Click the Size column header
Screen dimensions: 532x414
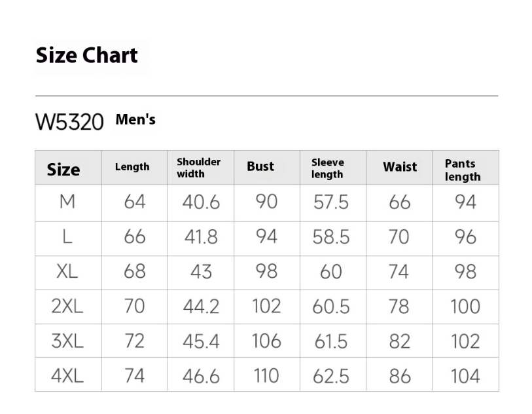click(x=63, y=169)
